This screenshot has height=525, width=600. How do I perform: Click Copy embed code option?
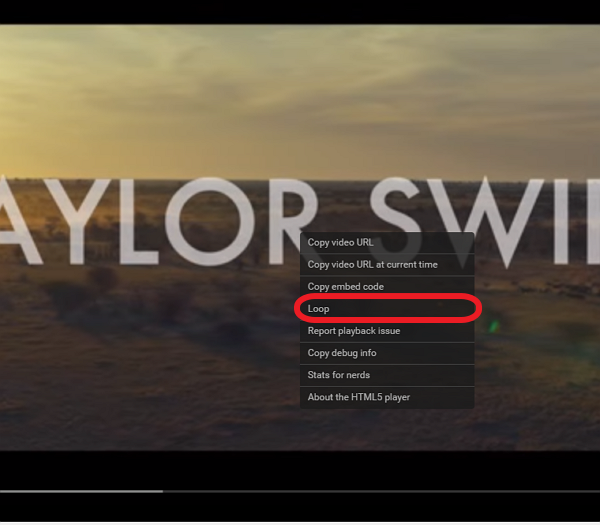387,287
